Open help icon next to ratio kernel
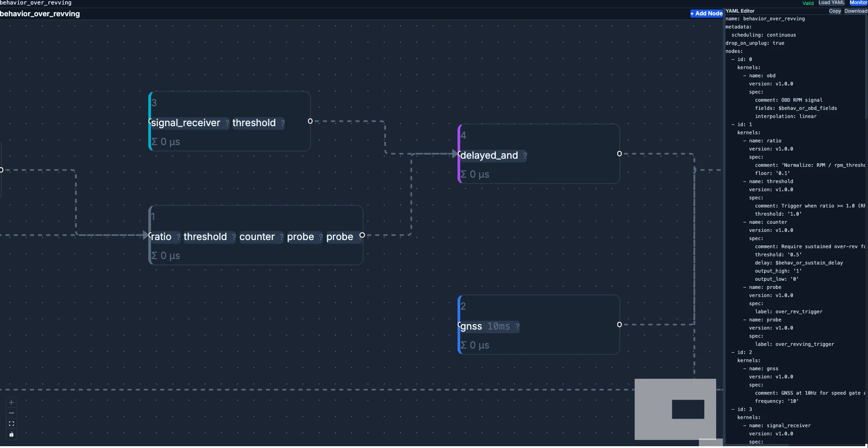868x448 pixels. (x=178, y=237)
